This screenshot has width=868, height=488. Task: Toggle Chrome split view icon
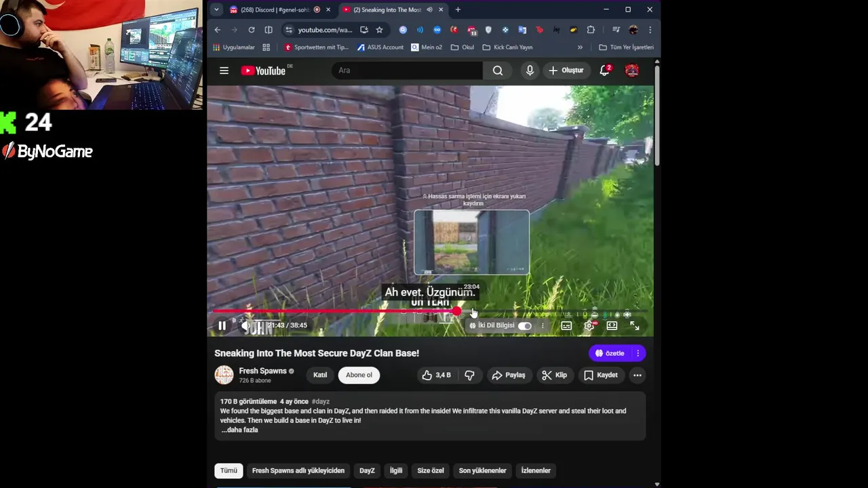(x=269, y=30)
